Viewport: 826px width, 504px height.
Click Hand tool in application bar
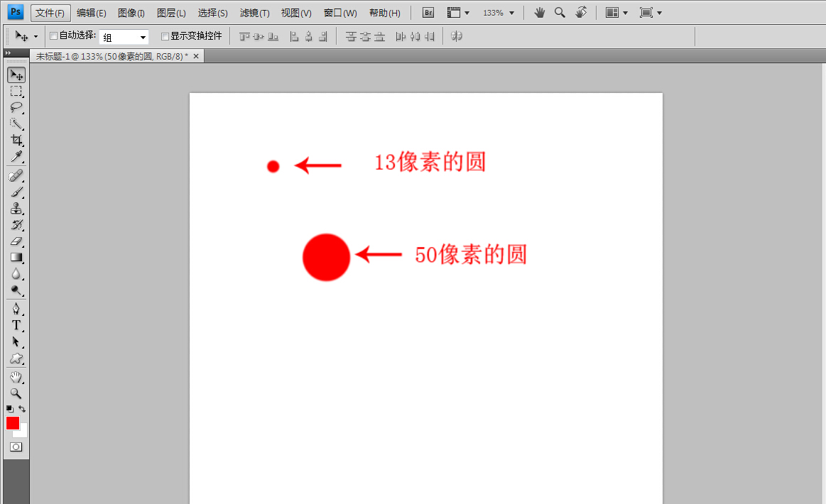click(540, 13)
